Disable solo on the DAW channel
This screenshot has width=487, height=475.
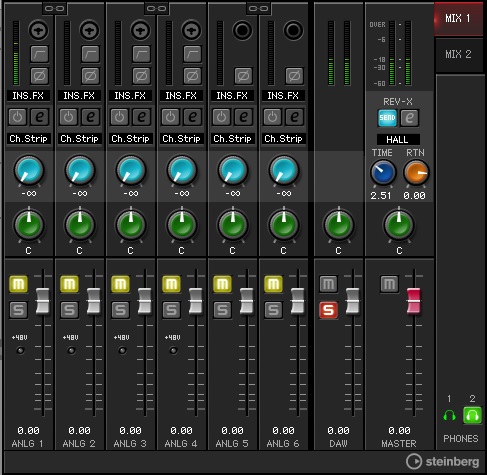328,310
